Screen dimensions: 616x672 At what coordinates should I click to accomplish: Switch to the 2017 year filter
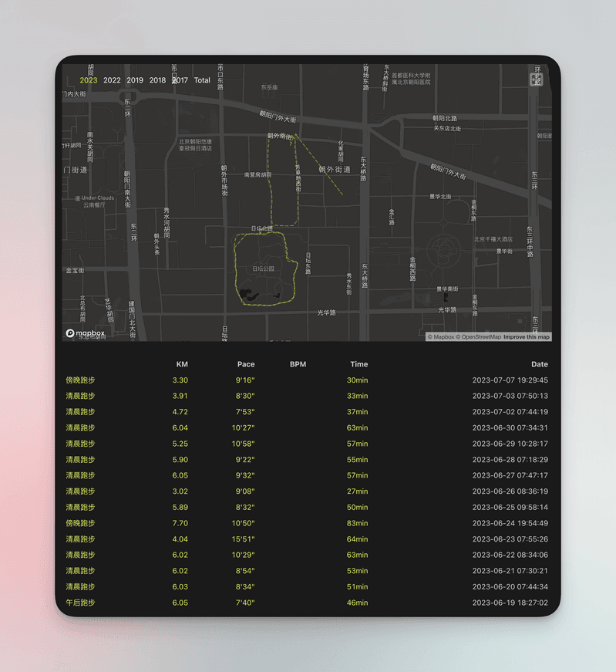pyautogui.click(x=180, y=80)
